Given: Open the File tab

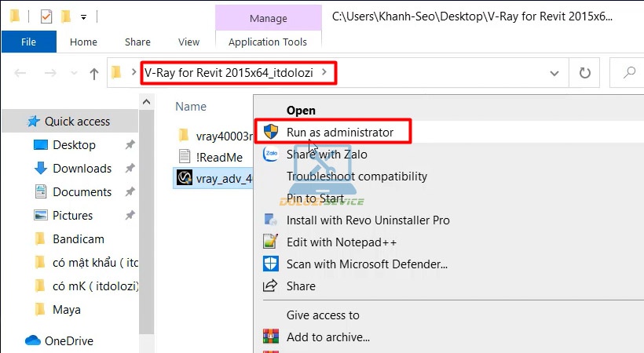Looking at the screenshot, I should pyautogui.click(x=29, y=42).
